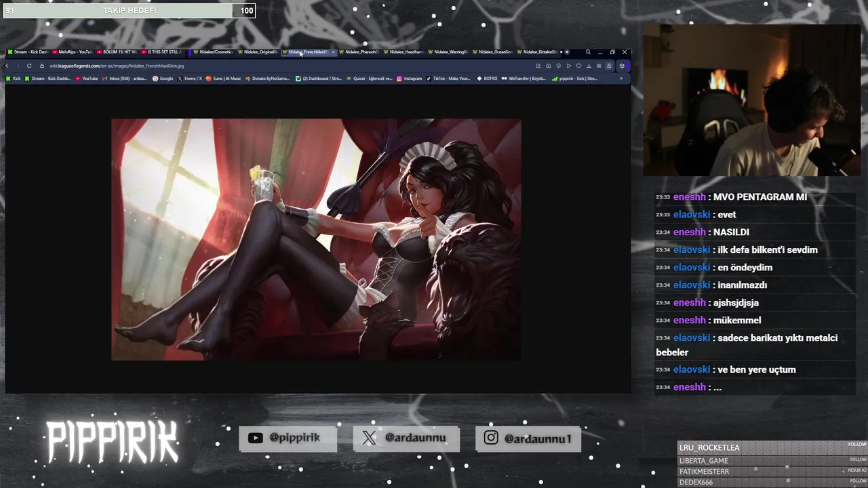Close the Nidalee_FrenchMaid tab
Image resolution: width=868 pixels, height=488 pixels.
click(333, 52)
